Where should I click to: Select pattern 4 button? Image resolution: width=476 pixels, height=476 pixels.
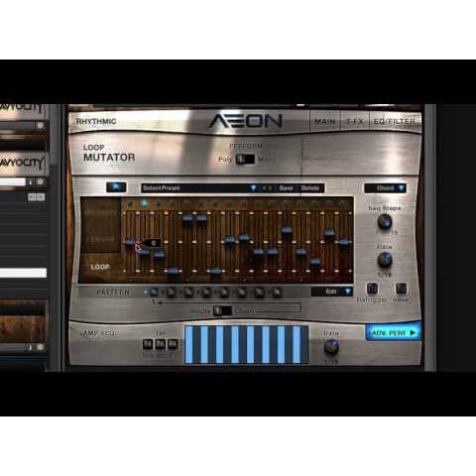click(x=206, y=293)
